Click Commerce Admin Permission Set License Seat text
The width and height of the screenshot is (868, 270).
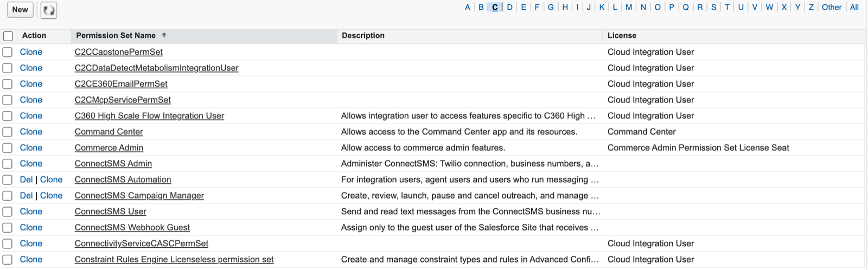[698, 147]
